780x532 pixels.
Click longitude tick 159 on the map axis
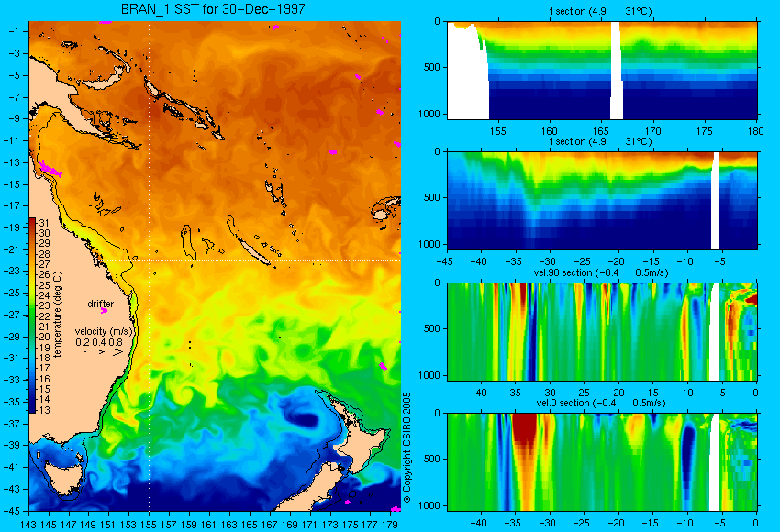[188, 524]
